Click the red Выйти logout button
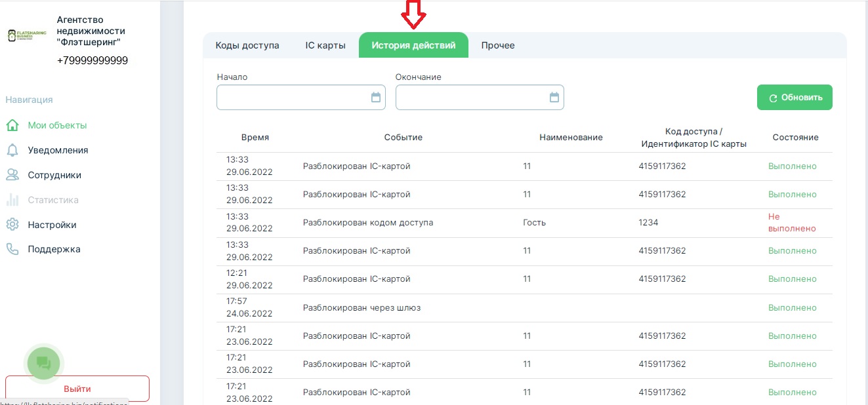The width and height of the screenshot is (868, 405). 77,389
